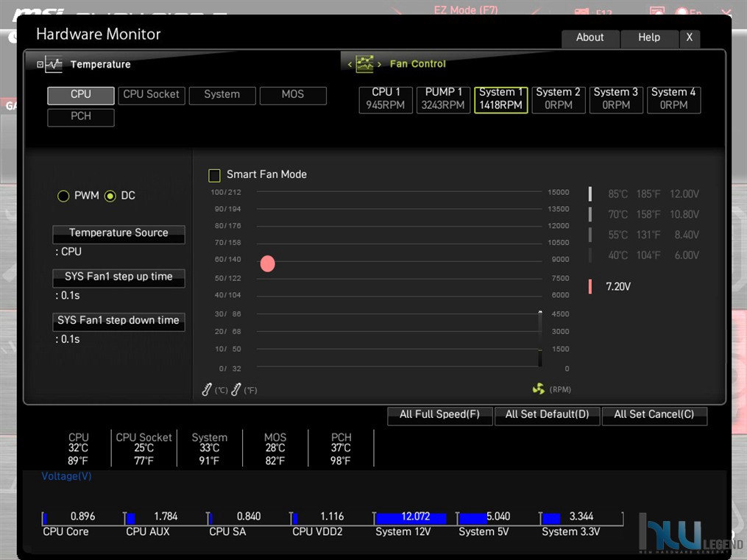Close Hardware Monitor with X button

click(x=690, y=38)
